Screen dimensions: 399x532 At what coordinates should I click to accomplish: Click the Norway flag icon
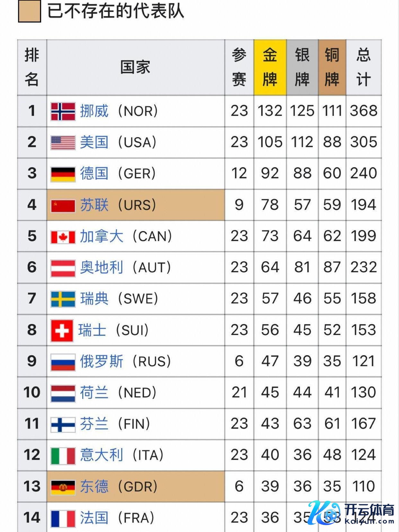click(x=63, y=111)
